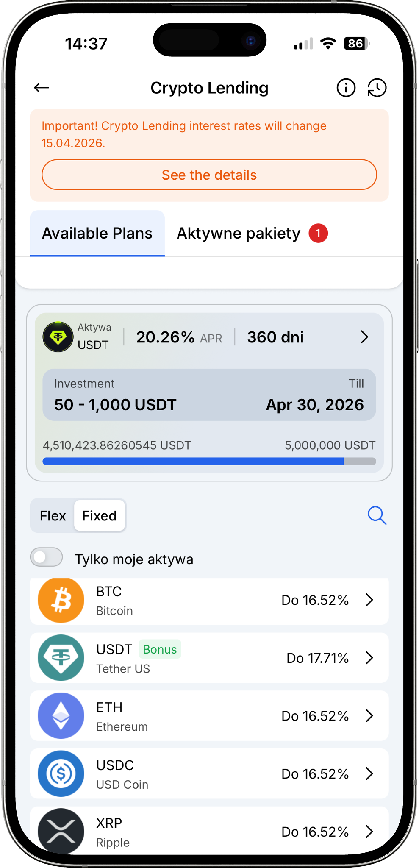419x868 pixels.
Task: Select the Fixed plan type
Action: (99, 516)
